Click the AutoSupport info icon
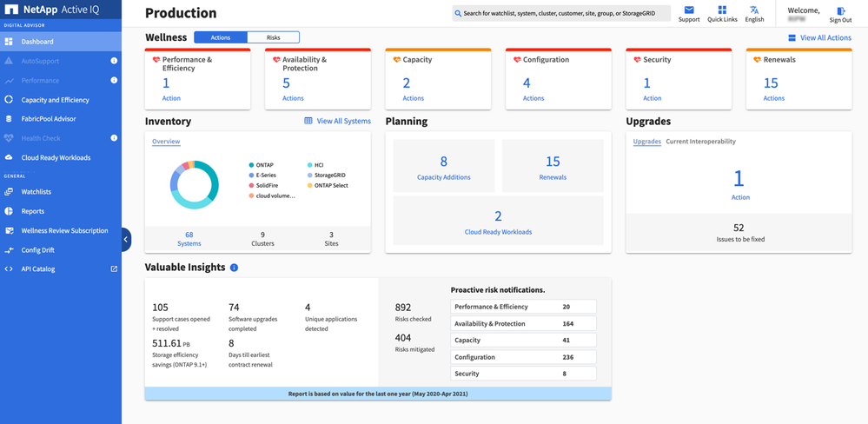Viewport: 868px width, 424px height. click(x=114, y=61)
